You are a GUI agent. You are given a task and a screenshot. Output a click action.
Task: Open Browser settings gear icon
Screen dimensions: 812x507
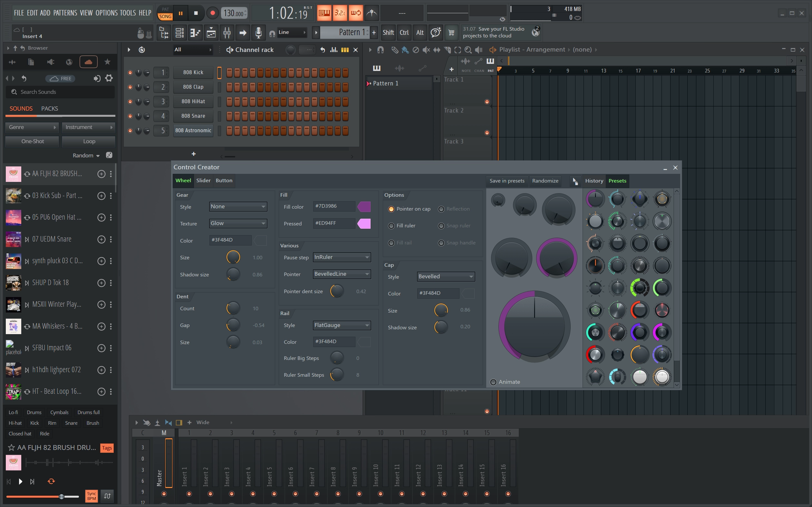(x=109, y=78)
